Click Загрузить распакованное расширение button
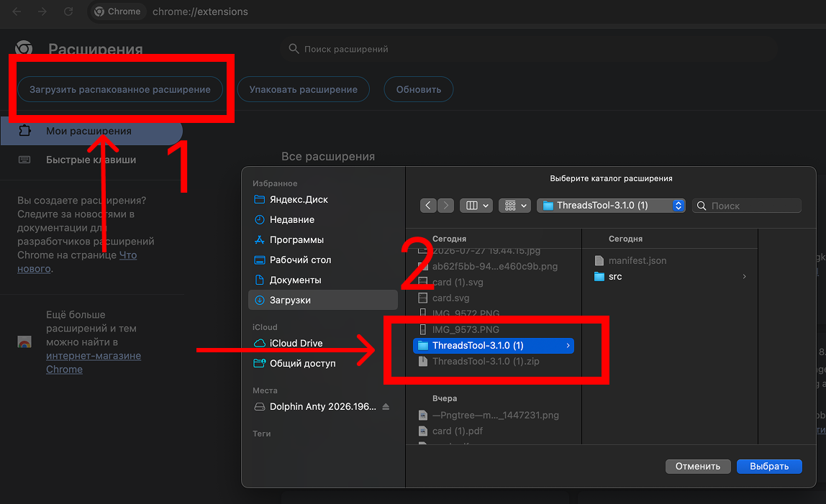This screenshot has width=826, height=504. pyautogui.click(x=120, y=90)
